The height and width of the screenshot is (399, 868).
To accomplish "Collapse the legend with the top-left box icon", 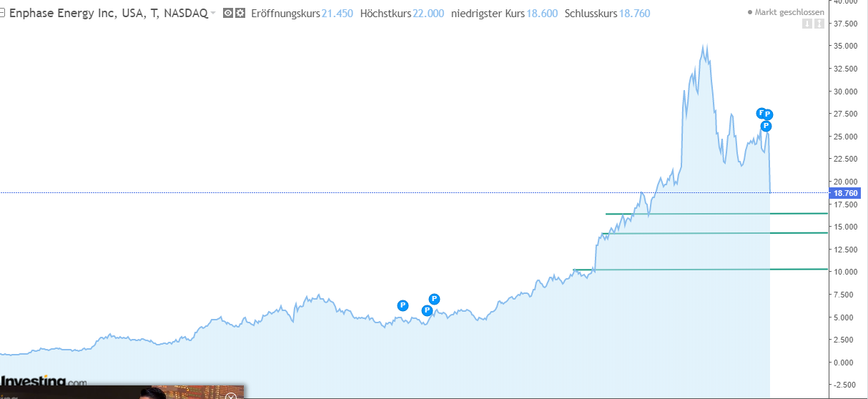I will (2, 14).
